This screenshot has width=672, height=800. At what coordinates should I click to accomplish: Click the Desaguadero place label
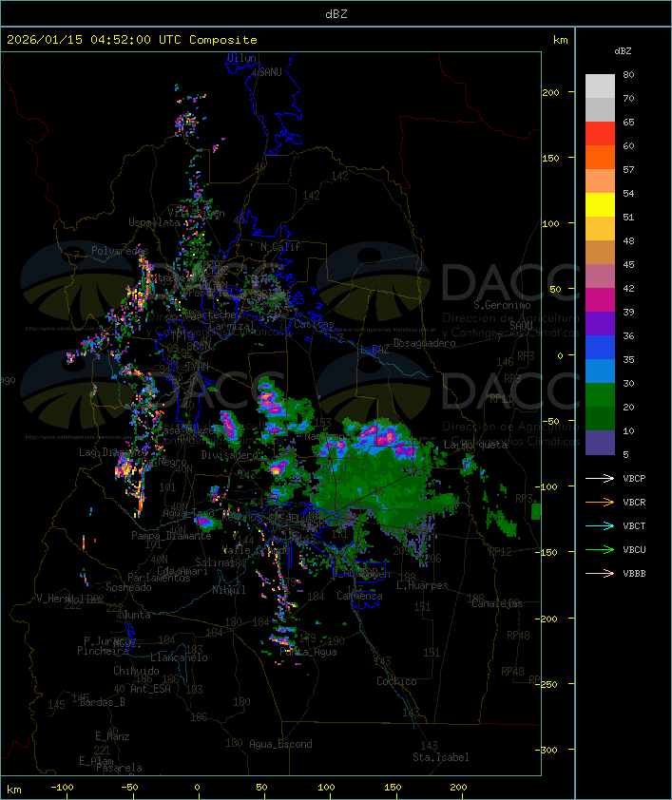coord(424,342)
